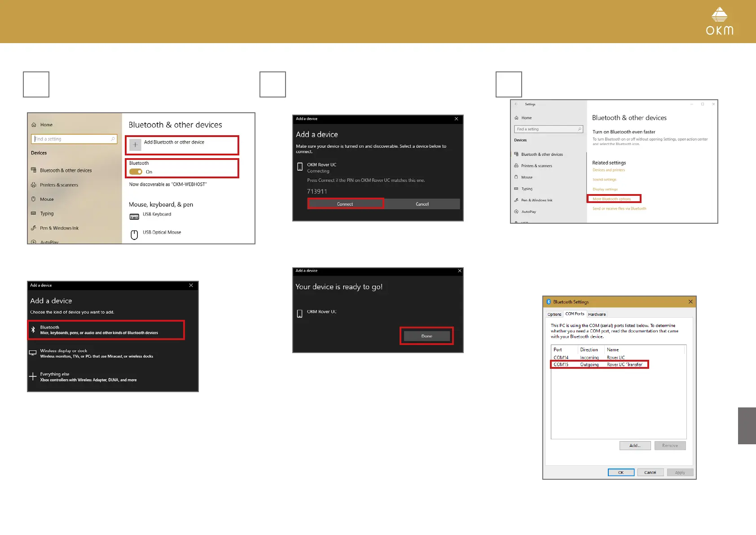Click the Home icon in the window showing OKM-WEBHOST
Screen dimensions: 756x535
[34, 125]
